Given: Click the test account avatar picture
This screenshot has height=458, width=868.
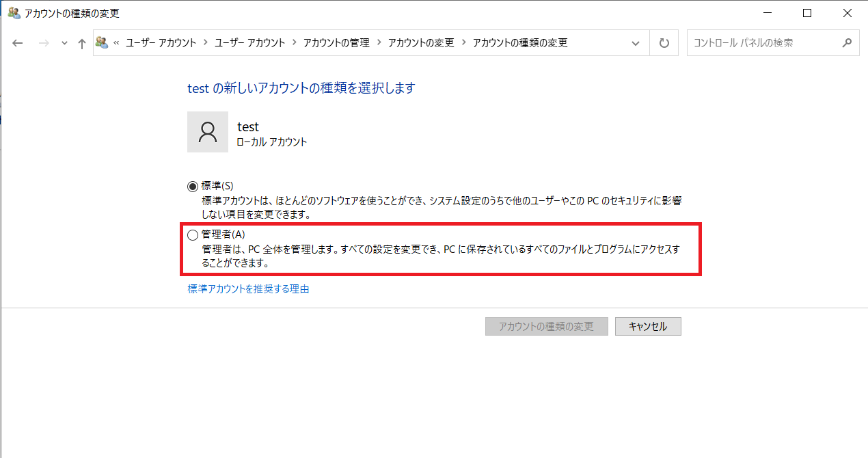Looking at the screenshot, I should [208, 132].
